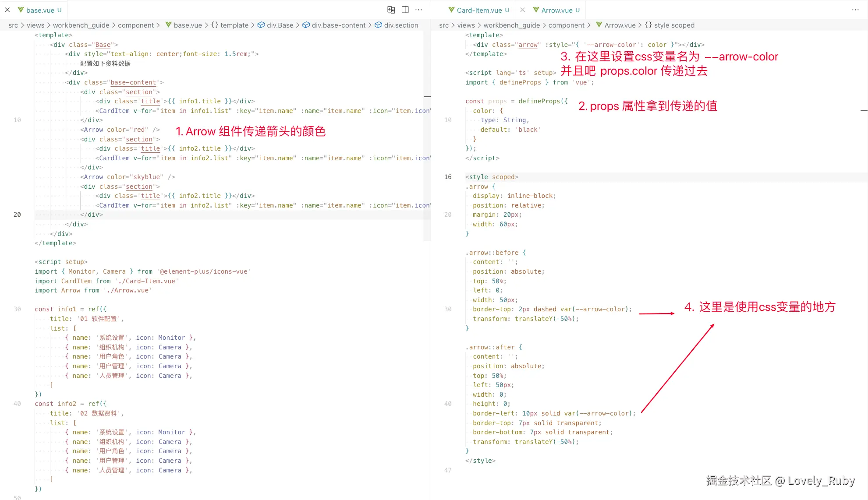Open 'template' breadcrumb symbol in left editor

coord(234,25)
